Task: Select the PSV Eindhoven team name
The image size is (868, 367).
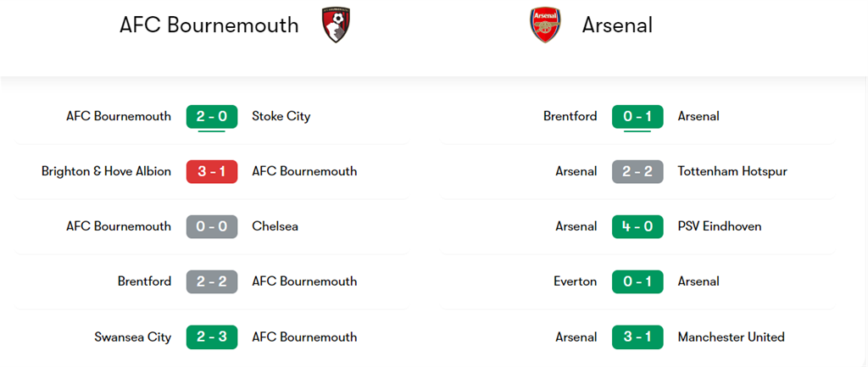Action: tap(720, 226)
